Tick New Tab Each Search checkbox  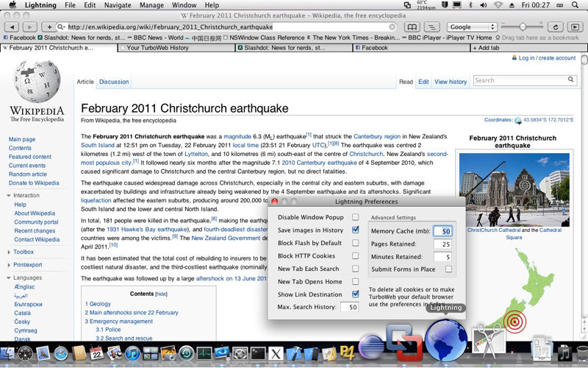point(355,269)
